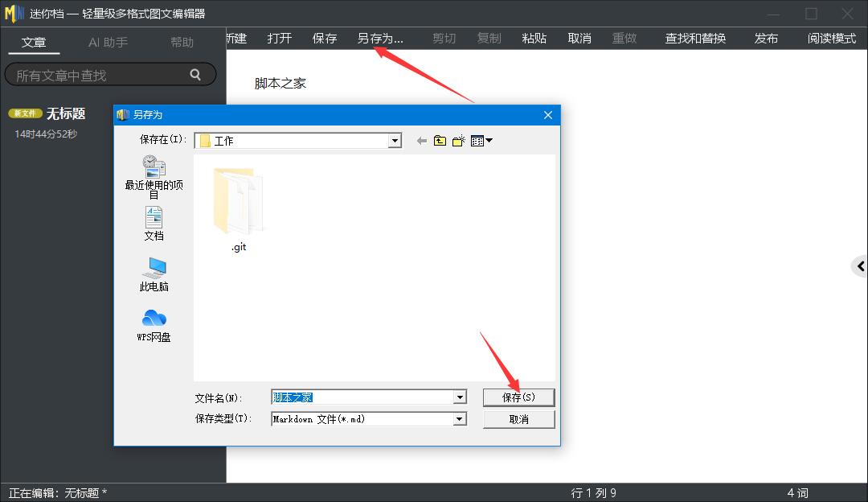Click the 取消 button in the dialog
This screenshot has width=868, height=502.
[x=518, y=418]
